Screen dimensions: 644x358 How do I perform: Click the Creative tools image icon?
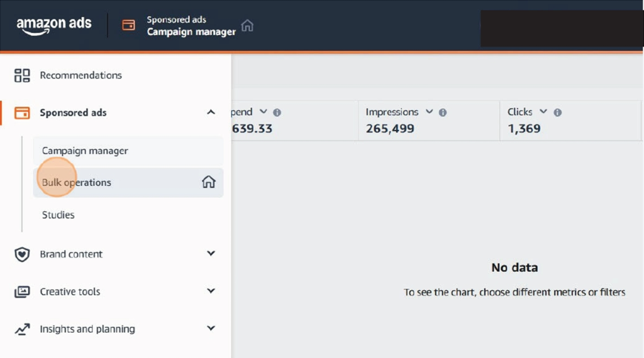coord(22,291)
